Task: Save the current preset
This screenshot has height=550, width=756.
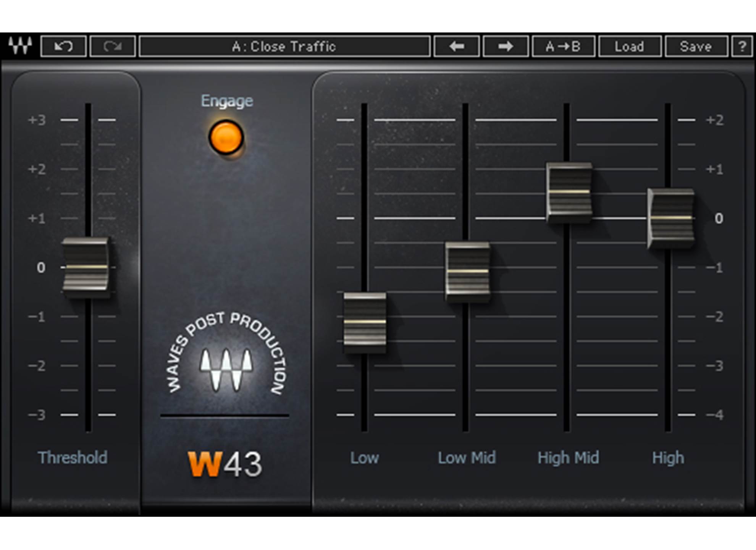Action: click(696, 47)
